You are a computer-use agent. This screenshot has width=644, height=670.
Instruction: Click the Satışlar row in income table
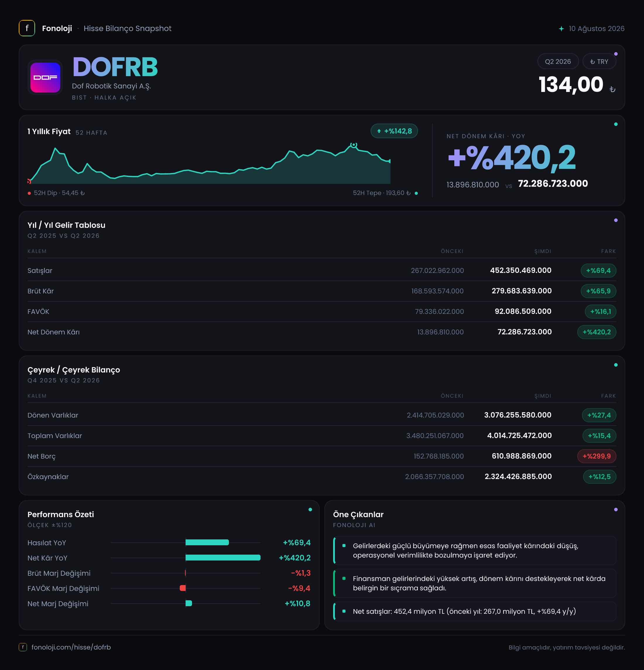point(322,270)
